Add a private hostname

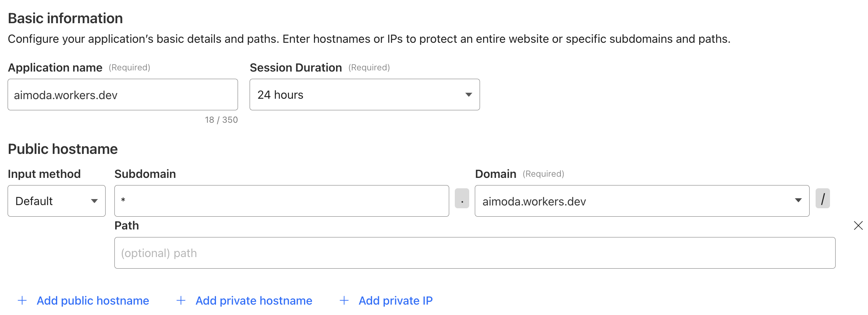pos(254,301)
